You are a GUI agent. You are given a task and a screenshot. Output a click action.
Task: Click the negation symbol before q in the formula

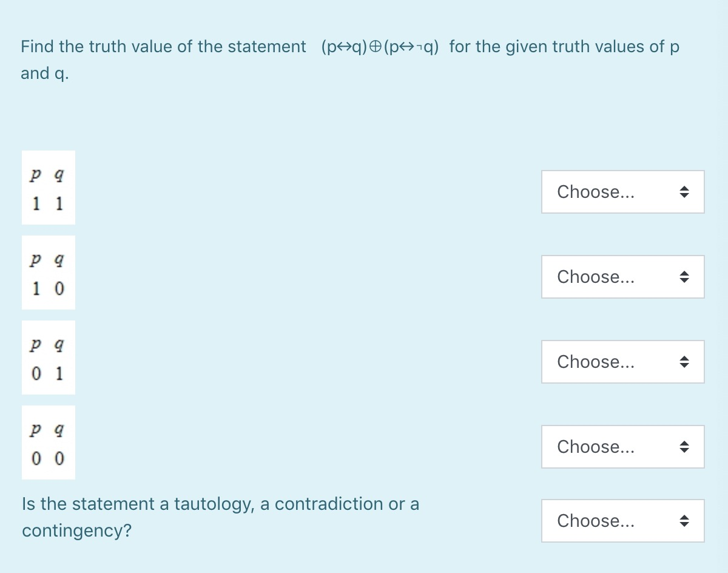pos(421,46)
